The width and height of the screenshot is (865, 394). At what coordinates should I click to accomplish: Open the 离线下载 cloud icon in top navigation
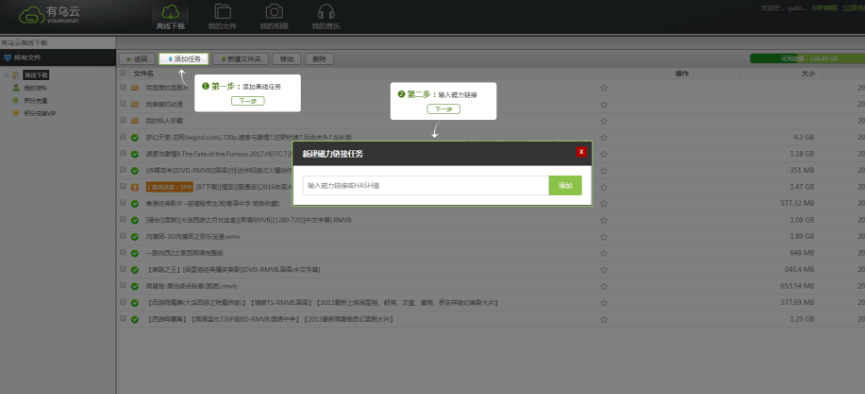tap(170, 12)
